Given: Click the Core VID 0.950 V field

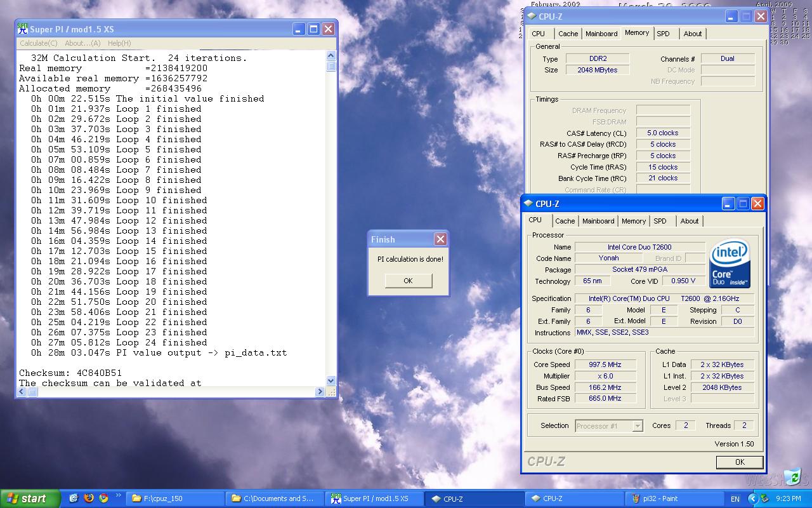Looking at the screenshot, I should [683, 281].
